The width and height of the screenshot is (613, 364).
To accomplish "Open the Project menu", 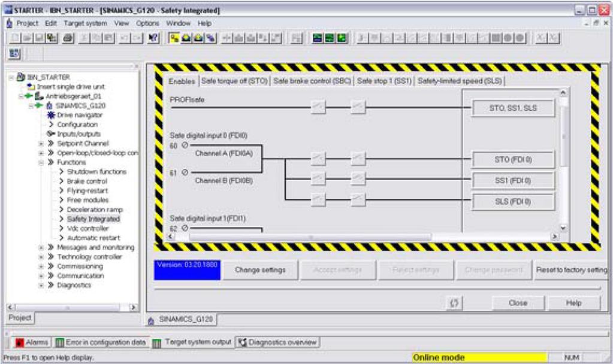I will 27,23.
